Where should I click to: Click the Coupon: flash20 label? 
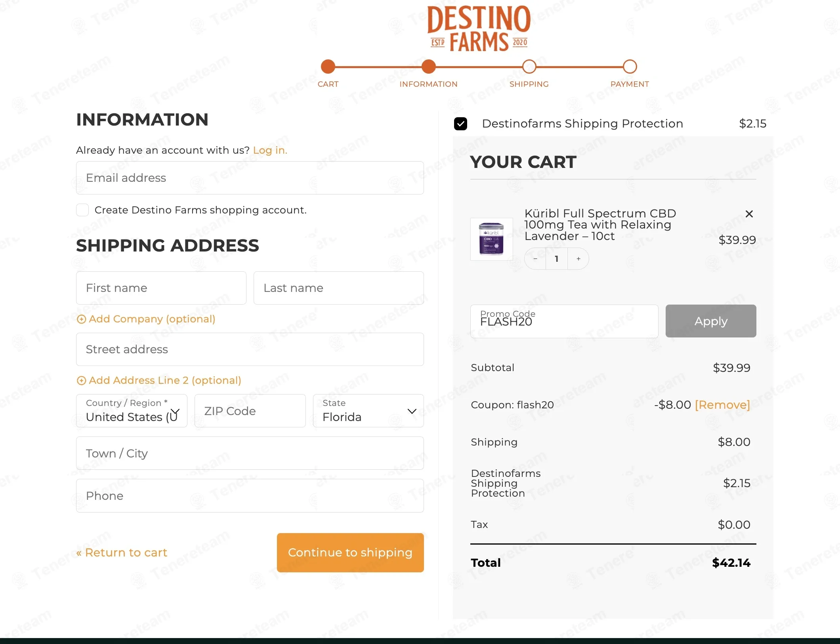[512, 405]
